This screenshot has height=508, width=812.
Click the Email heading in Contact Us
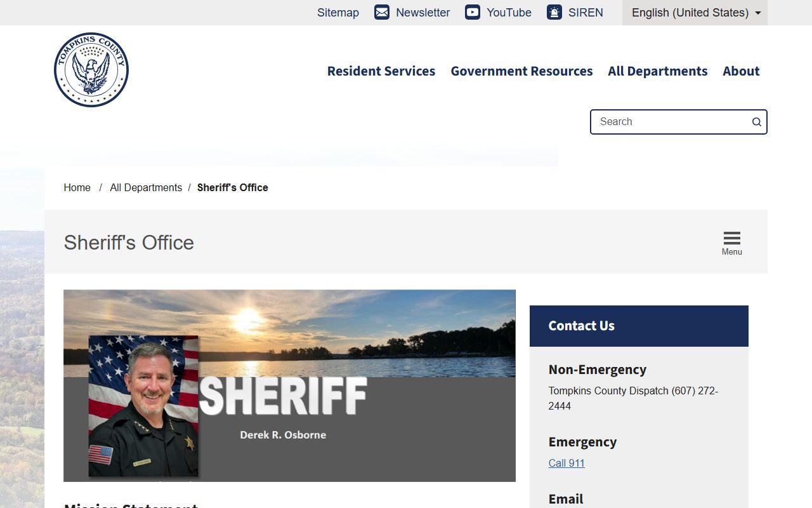[x=566, y=499]
